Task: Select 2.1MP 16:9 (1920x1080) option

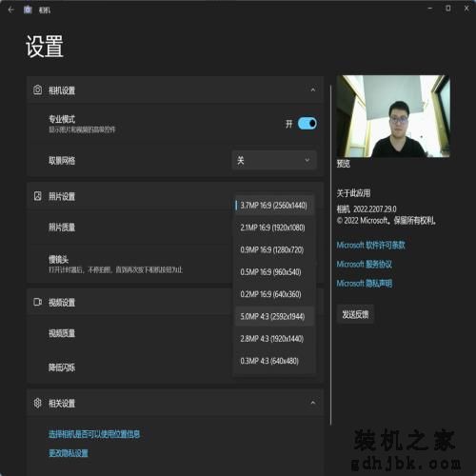Action: pyautogui.click(x=274, y=228)
